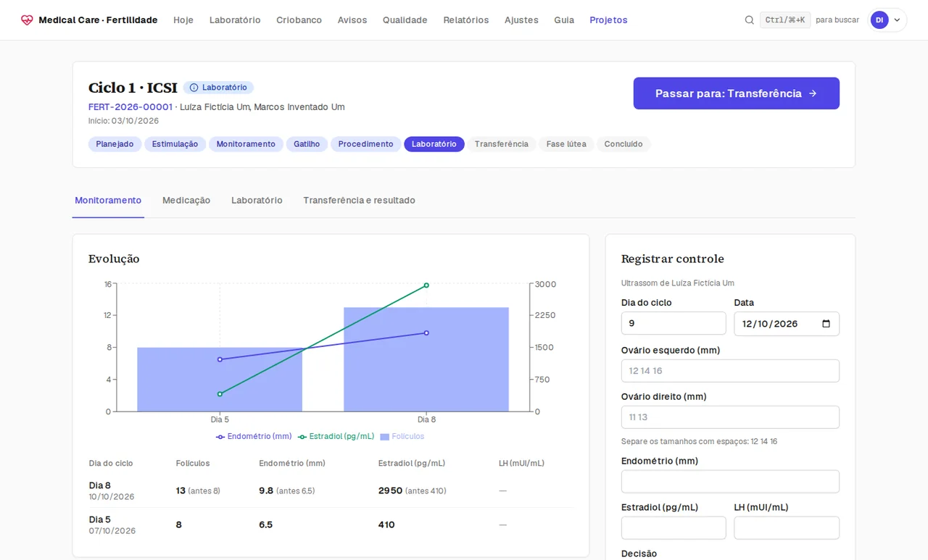Open the FERT-2026-00001 record link
This screenshot has width=928, height=560.
point(130,107)
